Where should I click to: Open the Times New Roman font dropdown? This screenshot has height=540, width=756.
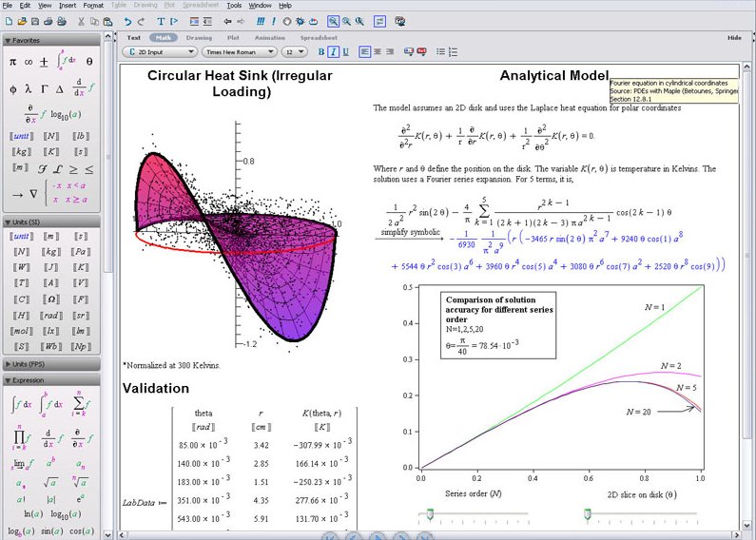pos(240,51)
